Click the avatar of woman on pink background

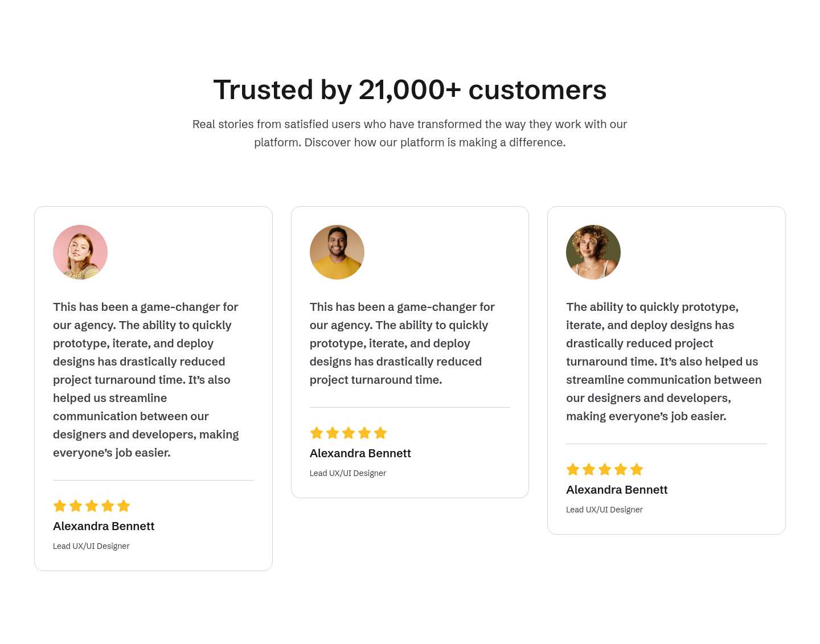pos(80,252)
